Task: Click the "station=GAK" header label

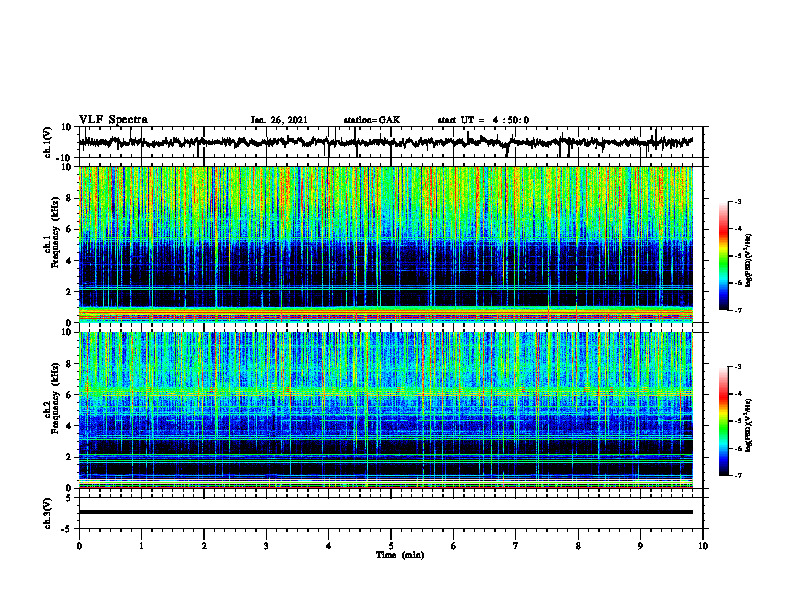Action: pyautogui.click(x=372, y=120)
